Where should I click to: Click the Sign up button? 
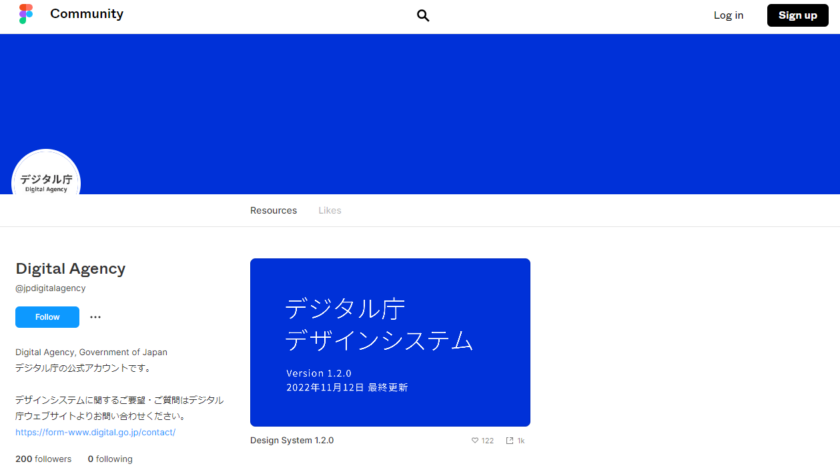click(x=797, y=15)
